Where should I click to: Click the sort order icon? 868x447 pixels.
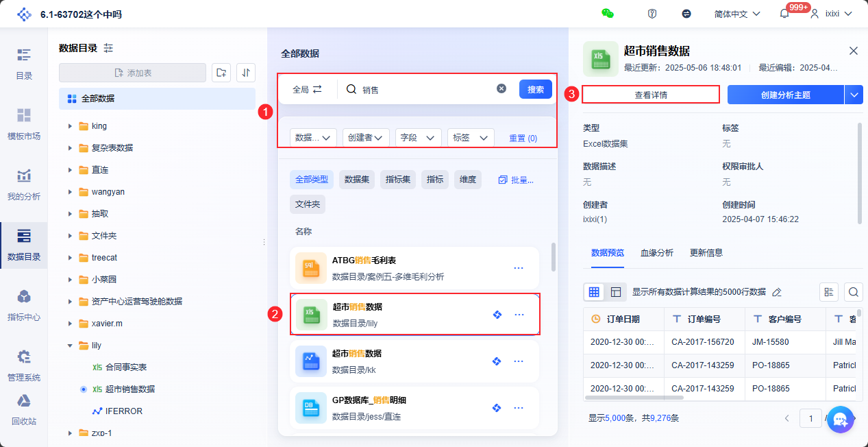tap(246, 73)
